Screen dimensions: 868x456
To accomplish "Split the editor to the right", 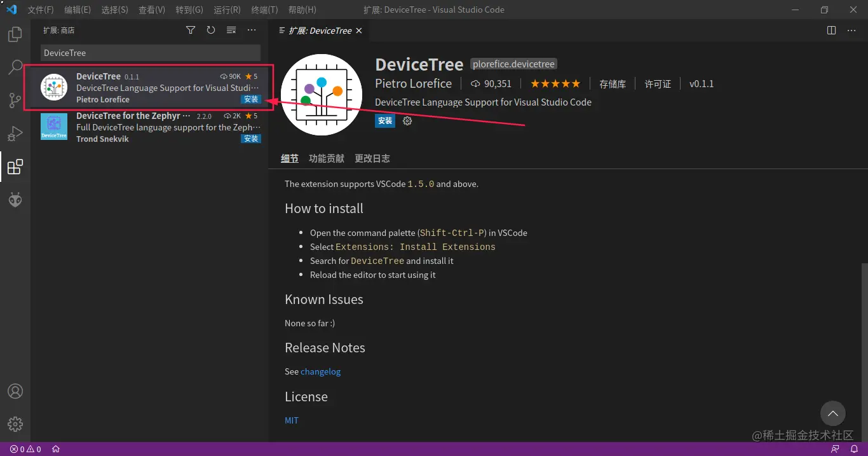I will tap(831, 30).
